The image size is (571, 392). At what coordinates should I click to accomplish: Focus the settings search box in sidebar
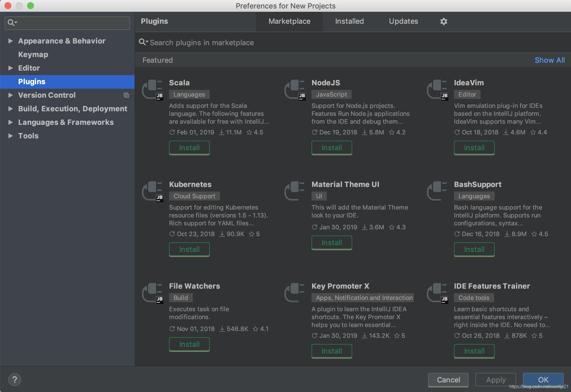[67, 23]
